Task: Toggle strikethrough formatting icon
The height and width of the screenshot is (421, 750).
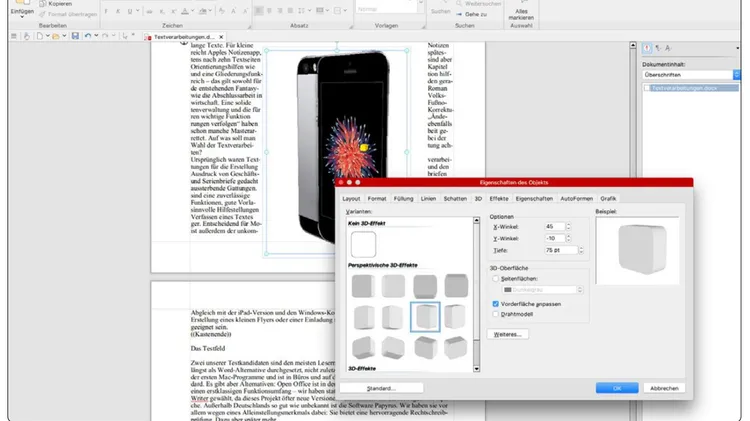Action: click(150, 11)
